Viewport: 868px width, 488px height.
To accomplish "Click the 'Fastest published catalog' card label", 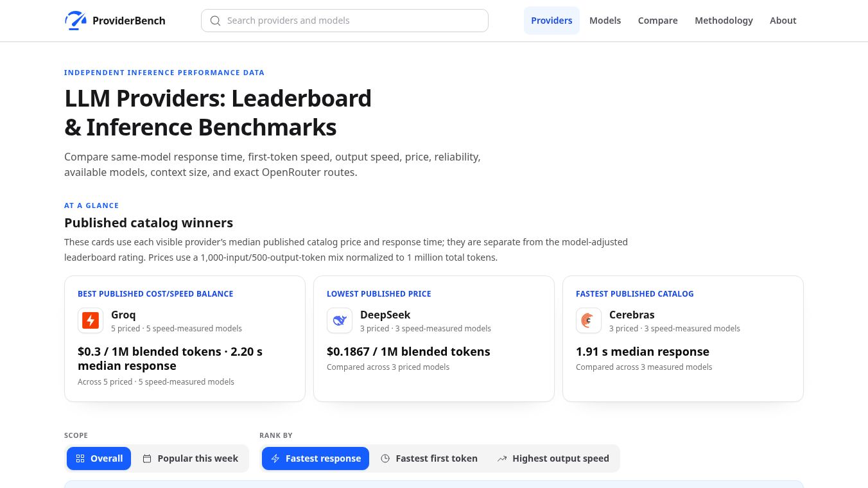I will [x=634, y=293].
